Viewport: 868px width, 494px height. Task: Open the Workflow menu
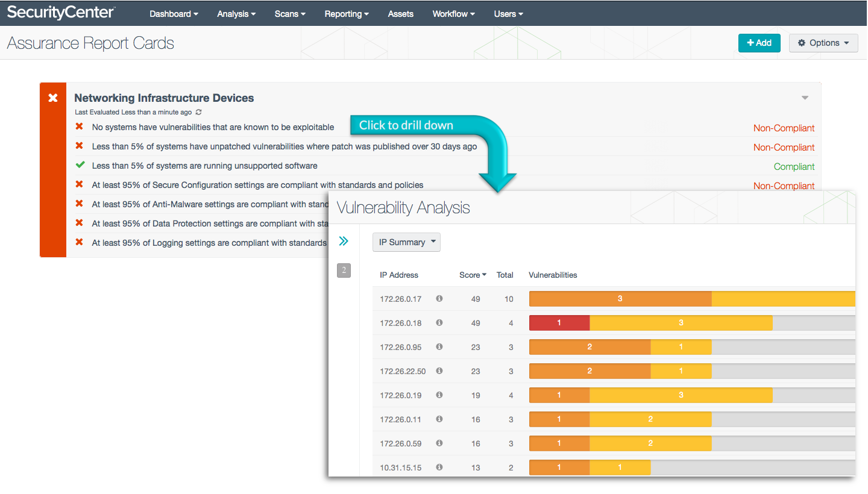[454, 14]
